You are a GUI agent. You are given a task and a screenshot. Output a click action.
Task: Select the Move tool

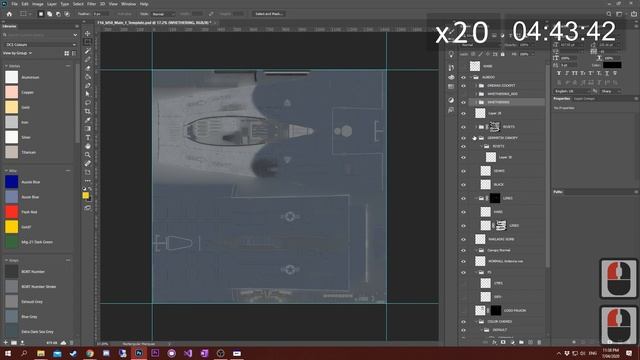point(88,33)
